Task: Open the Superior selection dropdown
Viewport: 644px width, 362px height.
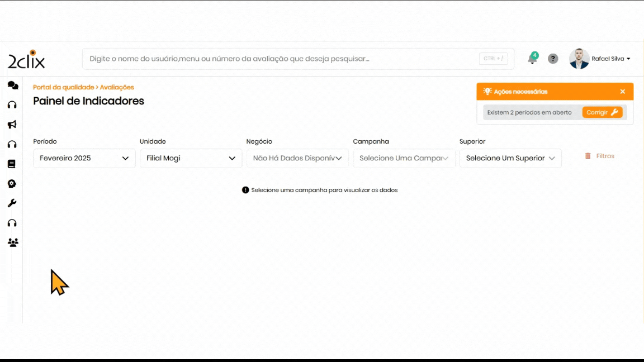Action: pos(510,158)
